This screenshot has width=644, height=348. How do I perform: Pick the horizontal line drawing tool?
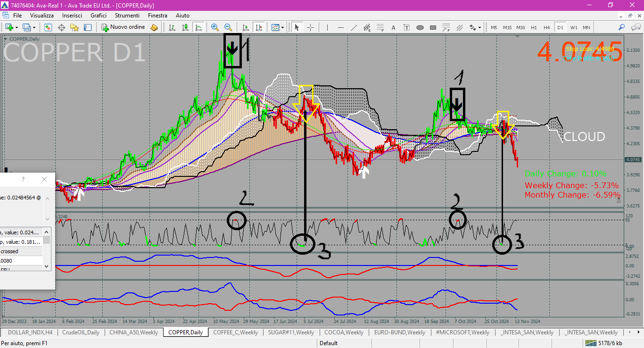coord(340,27)
